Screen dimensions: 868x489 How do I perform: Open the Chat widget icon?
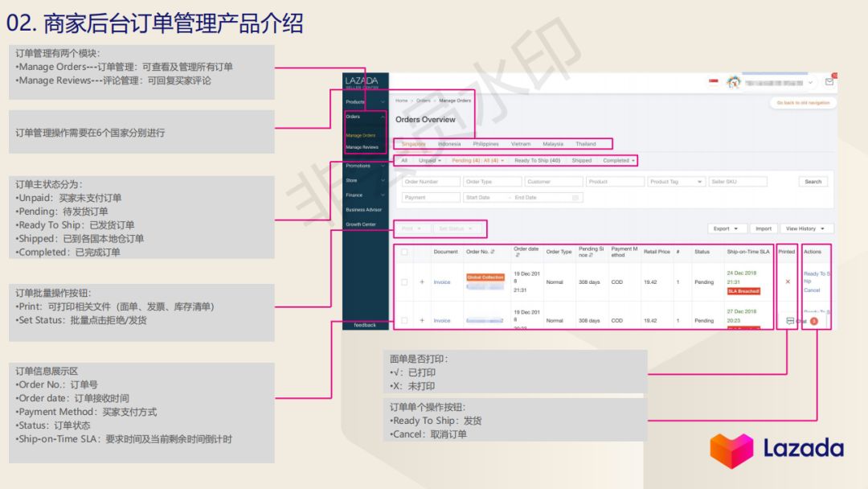(x=790, y=321)
